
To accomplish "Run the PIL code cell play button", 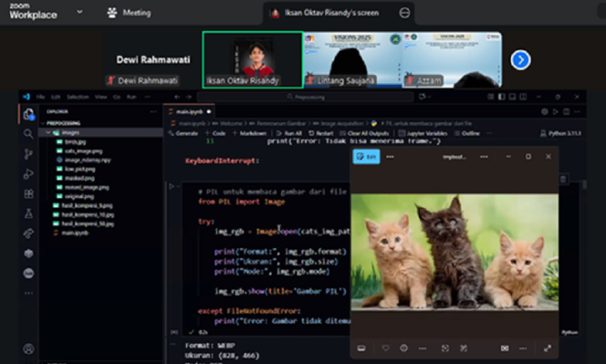I will (172, 186).
